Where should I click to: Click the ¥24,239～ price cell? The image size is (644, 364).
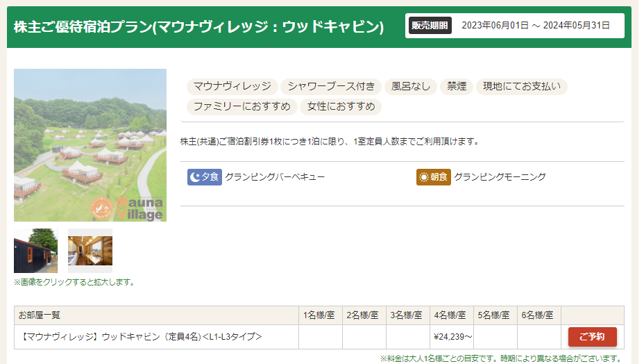[452, 337]
